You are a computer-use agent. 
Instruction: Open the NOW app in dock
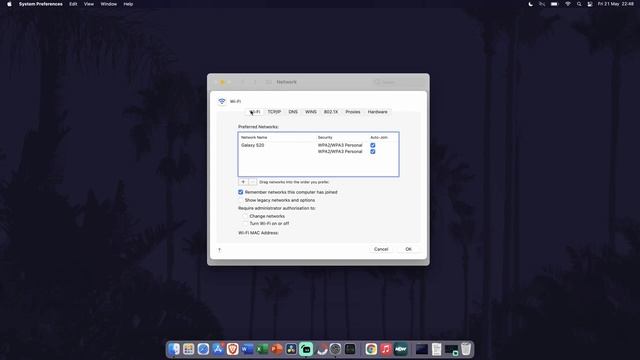pos(400,349)
